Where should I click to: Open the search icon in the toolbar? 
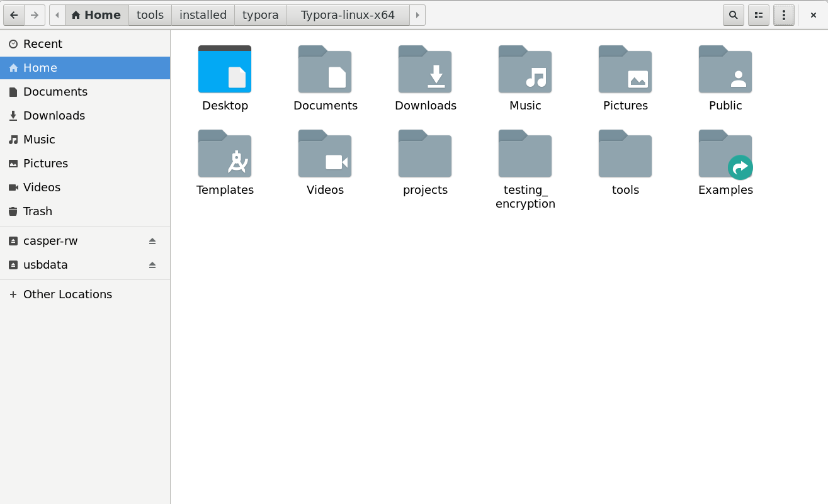[x=733, y=14]
